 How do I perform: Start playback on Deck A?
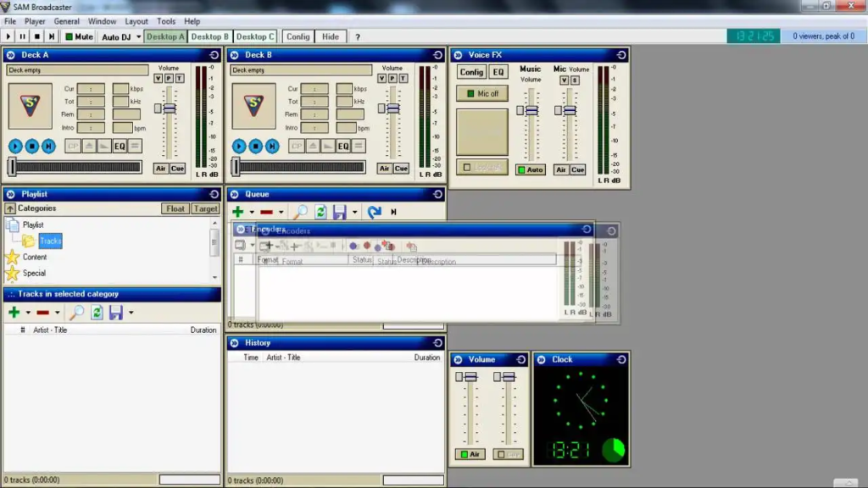coord(15,146)
